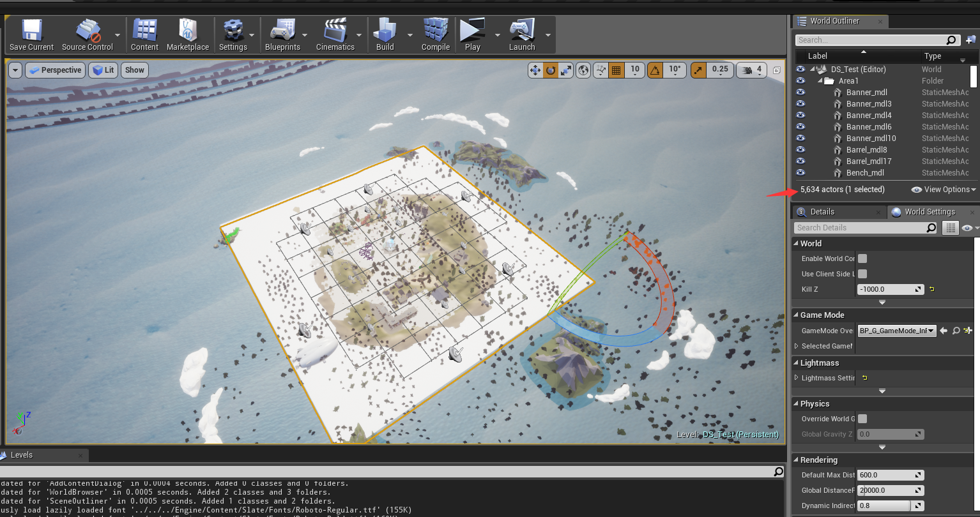This screenshot has height=517, width=980.
Task: Open Source Control in the toolbar
Action: 88,34
